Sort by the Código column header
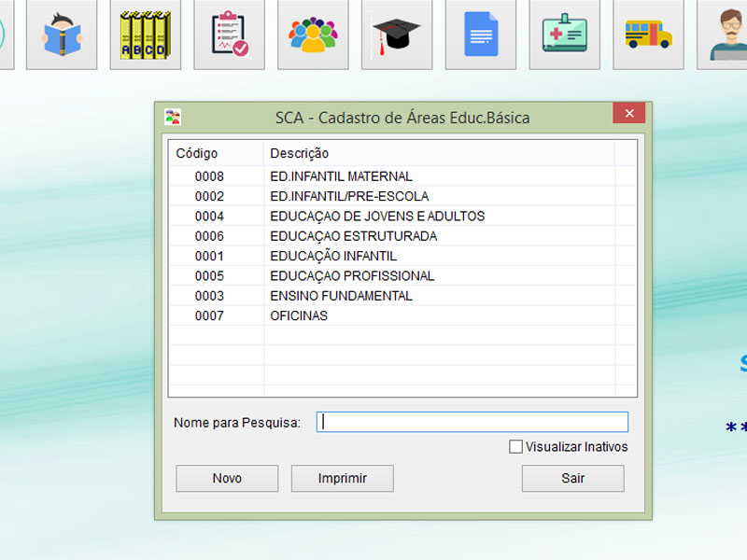Screen dimensions: 747x560 pos(216,153)
